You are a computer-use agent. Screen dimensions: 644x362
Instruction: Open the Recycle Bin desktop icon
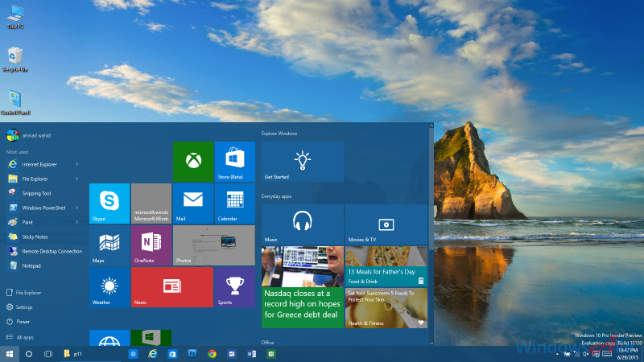click(14, 60)
